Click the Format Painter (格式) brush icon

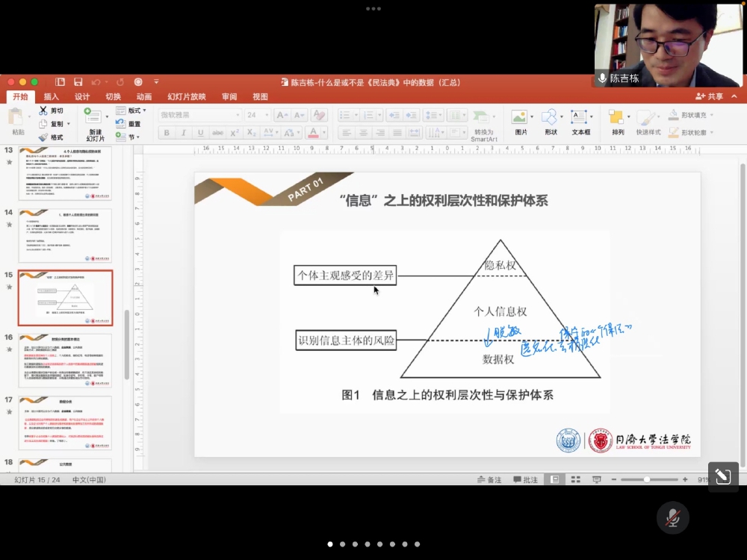[x=43, y=137]
